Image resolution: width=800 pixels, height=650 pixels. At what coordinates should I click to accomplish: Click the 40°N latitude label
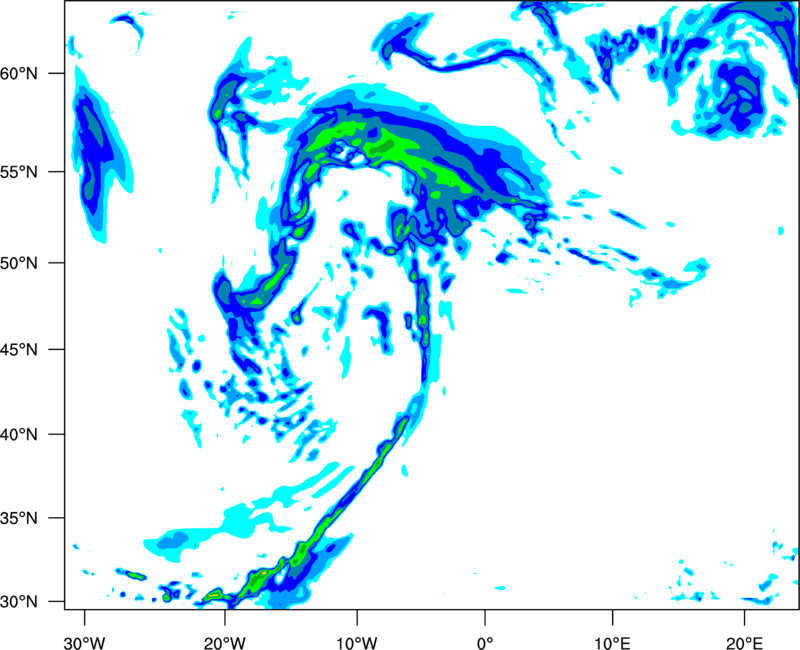tap(19, 434)
